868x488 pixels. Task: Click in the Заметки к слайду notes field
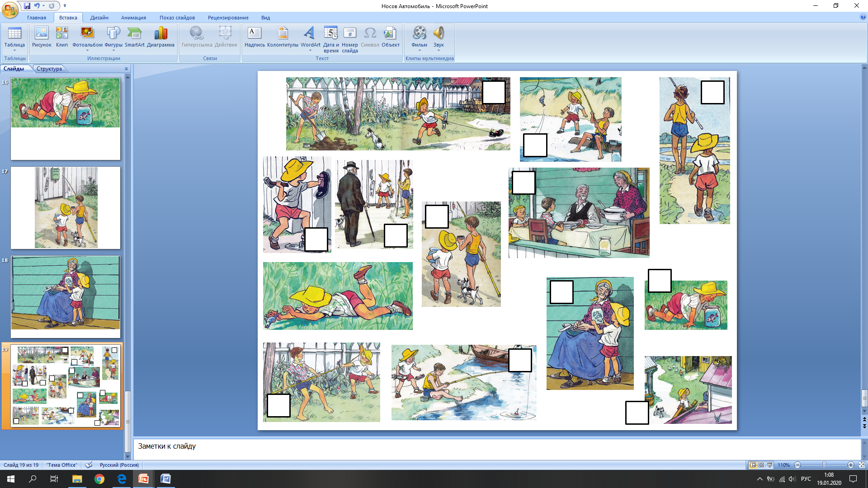pyautogui.click(x=497, y=449)
